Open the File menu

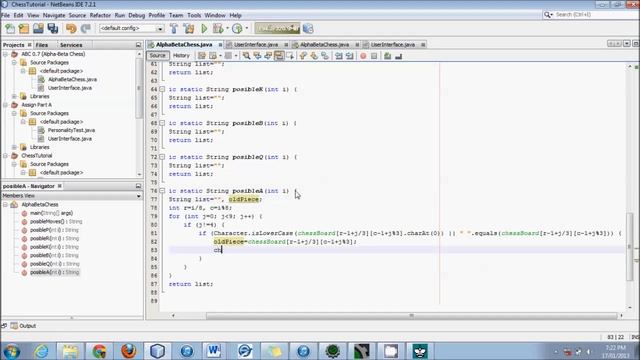point(5,15)
